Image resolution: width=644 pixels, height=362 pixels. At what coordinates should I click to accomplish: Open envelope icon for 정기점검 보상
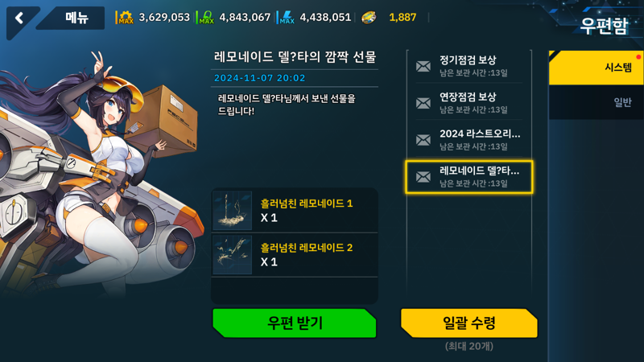pyautogui.click(x=423, y=66)
